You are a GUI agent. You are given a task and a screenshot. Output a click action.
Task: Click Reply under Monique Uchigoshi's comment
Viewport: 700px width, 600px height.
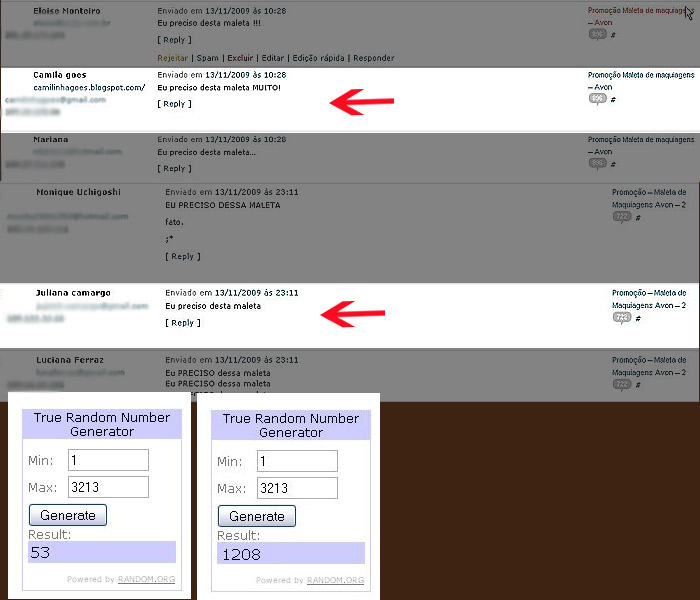[183, 256]
